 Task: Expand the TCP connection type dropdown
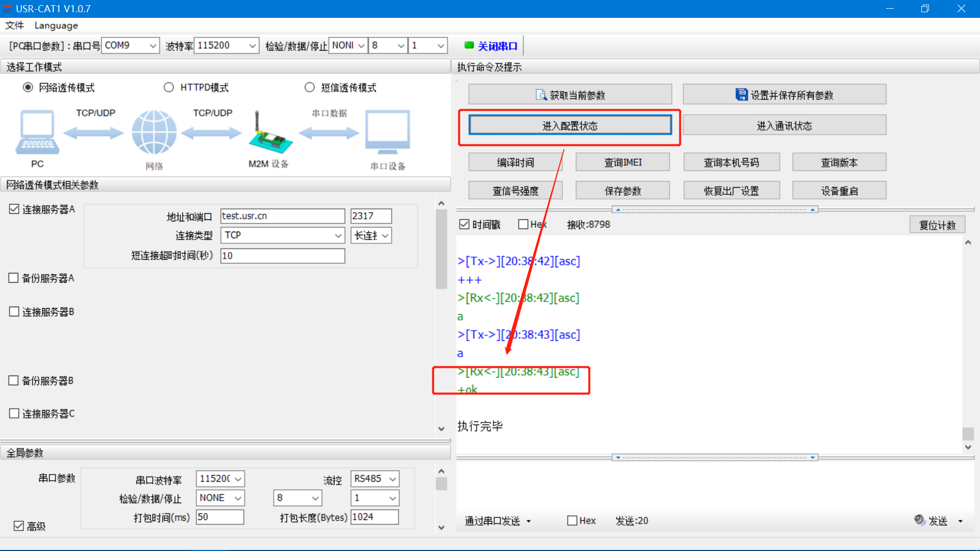[338, 235]
